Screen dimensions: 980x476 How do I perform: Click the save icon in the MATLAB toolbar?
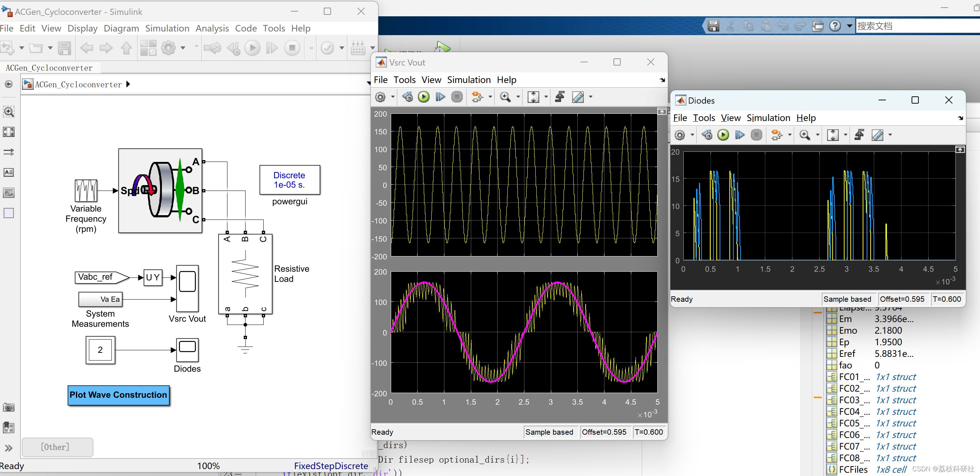click(713, 26)
